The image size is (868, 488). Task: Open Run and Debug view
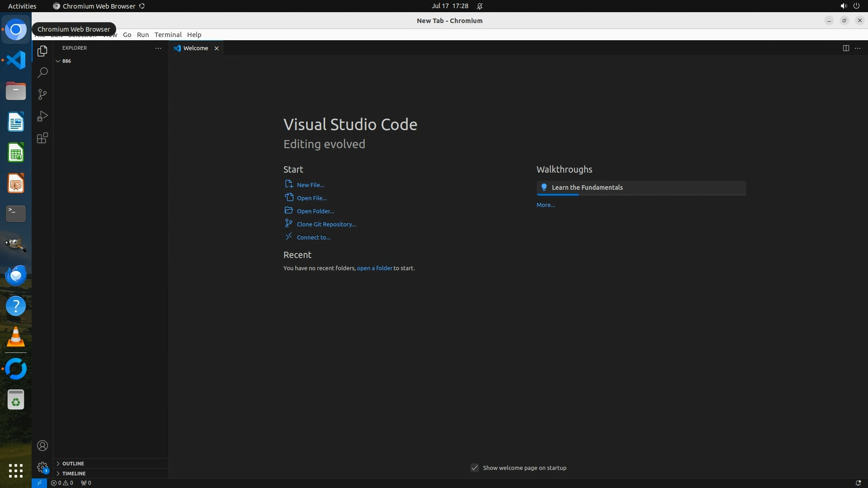coord(42,116)
